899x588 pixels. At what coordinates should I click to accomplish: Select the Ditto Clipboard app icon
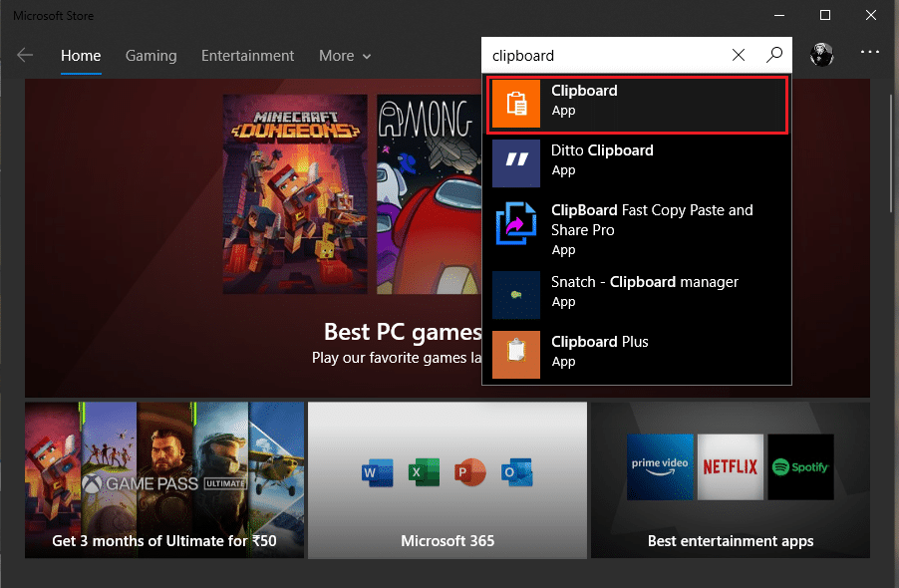(515, 162)
